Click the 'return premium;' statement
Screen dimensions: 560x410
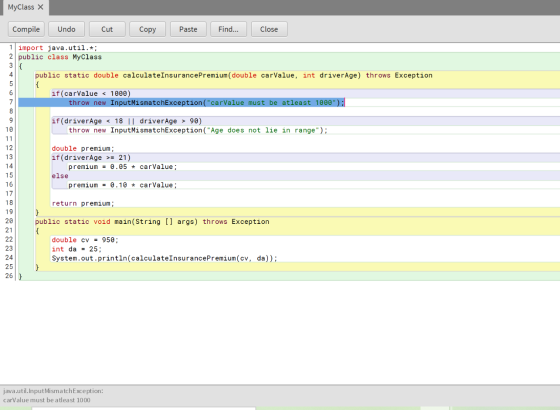click(x=83, y=204)
